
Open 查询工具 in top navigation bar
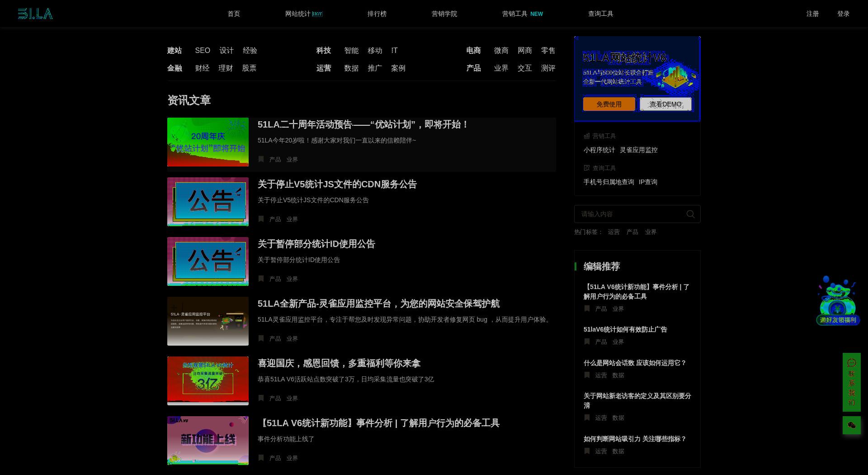click(x=601, y=14)
